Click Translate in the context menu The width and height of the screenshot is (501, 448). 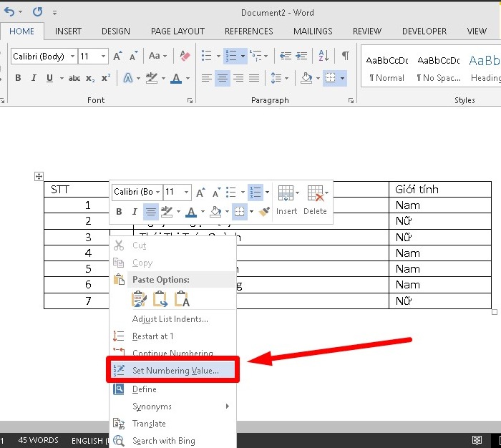coord(172,424)
